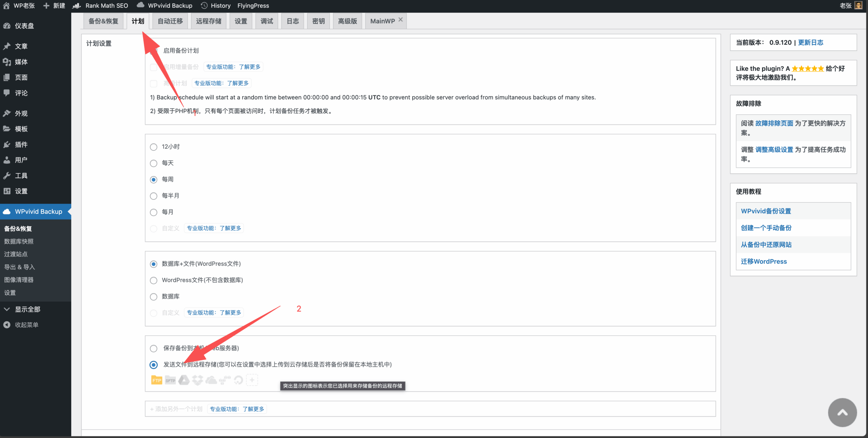The image size is (868, 438).
Task: Click the 故障排除页面 link
Action: (774, 123)
